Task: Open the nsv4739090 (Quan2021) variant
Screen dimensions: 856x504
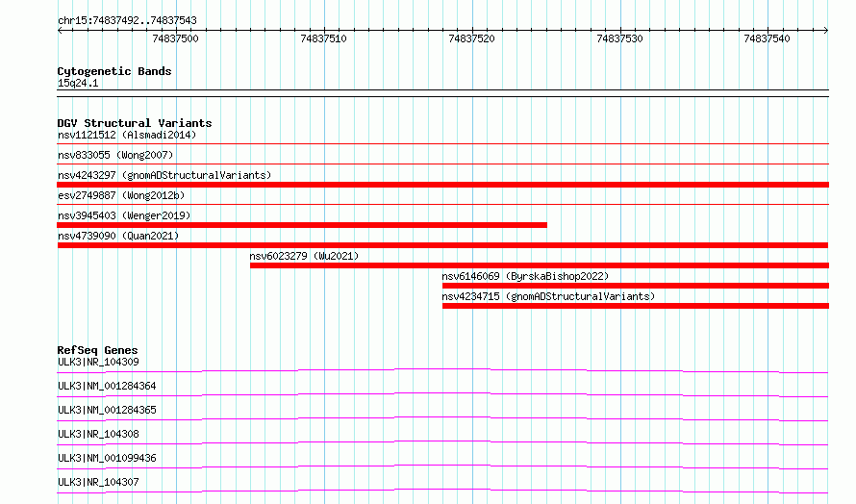Action: (x=118, y=236)
